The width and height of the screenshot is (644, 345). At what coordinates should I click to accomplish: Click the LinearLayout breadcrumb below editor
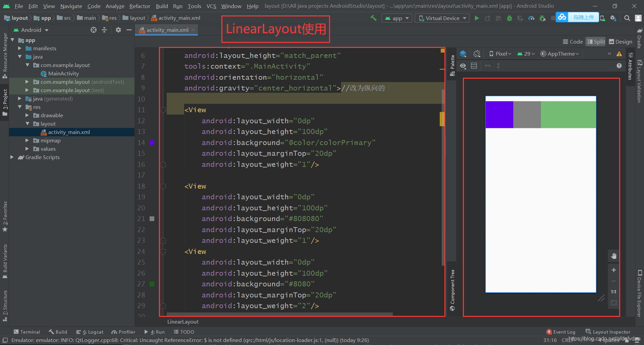pos(183,322)
